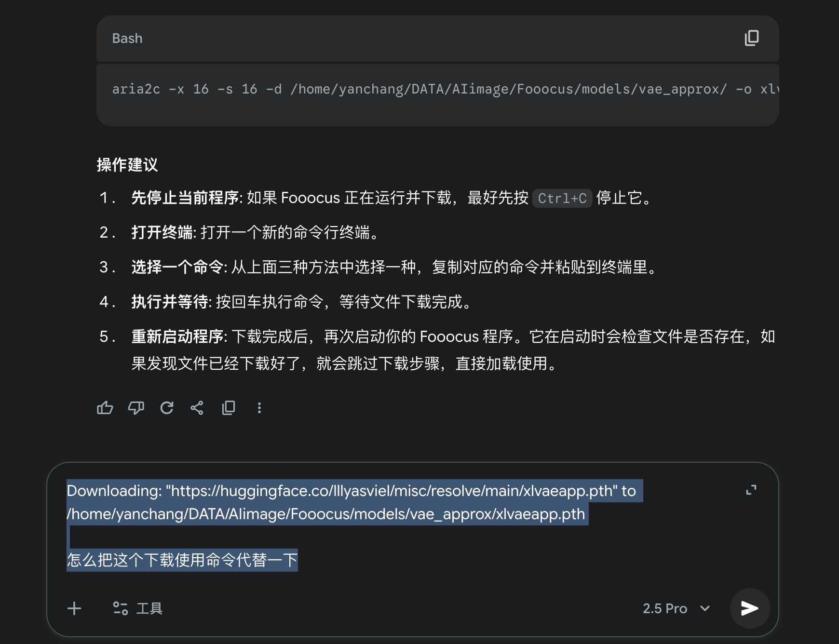This screenshot has height=644, width=839.
Task: Open the 2.5 Pro model selector
Action: click(x=676, y=608)
